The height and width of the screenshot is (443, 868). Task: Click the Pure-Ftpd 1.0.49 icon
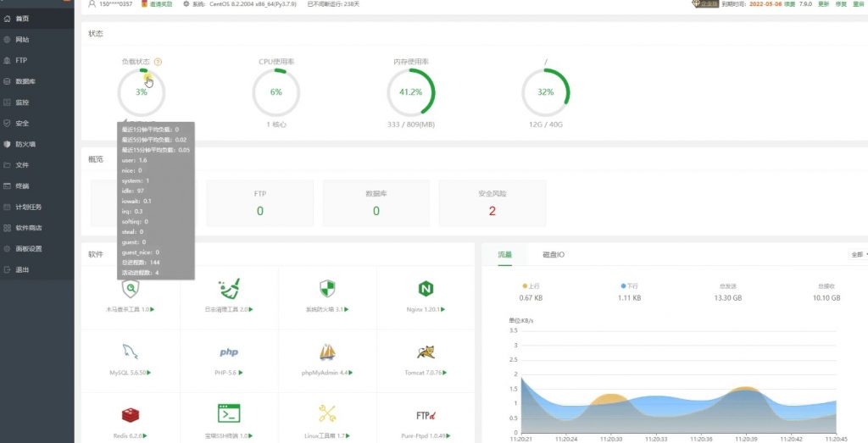click(x=426, y=414)
